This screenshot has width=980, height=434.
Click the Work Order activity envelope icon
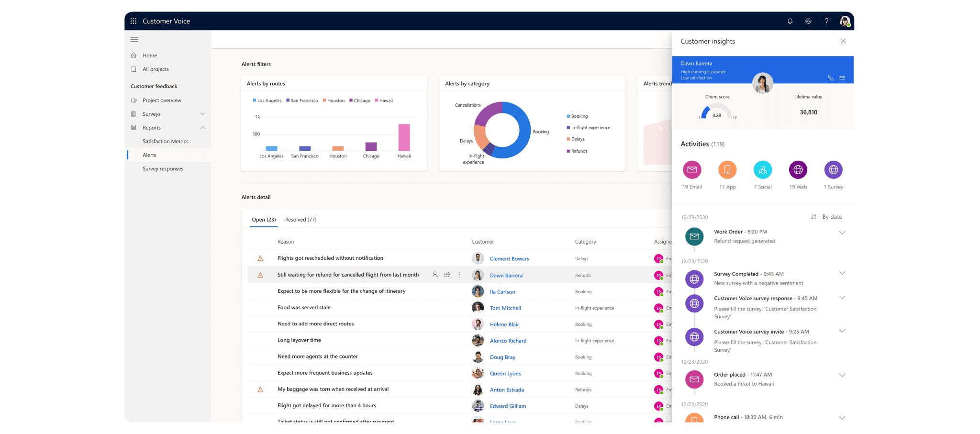pos(694,236)
